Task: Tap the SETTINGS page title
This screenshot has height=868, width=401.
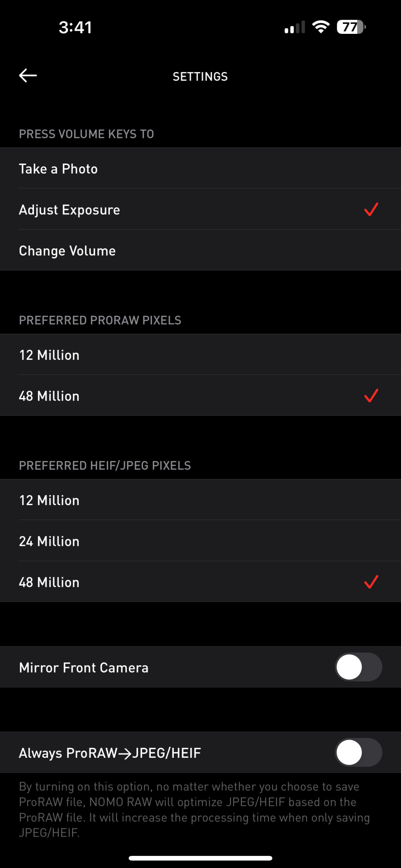Action: (200, 76)
